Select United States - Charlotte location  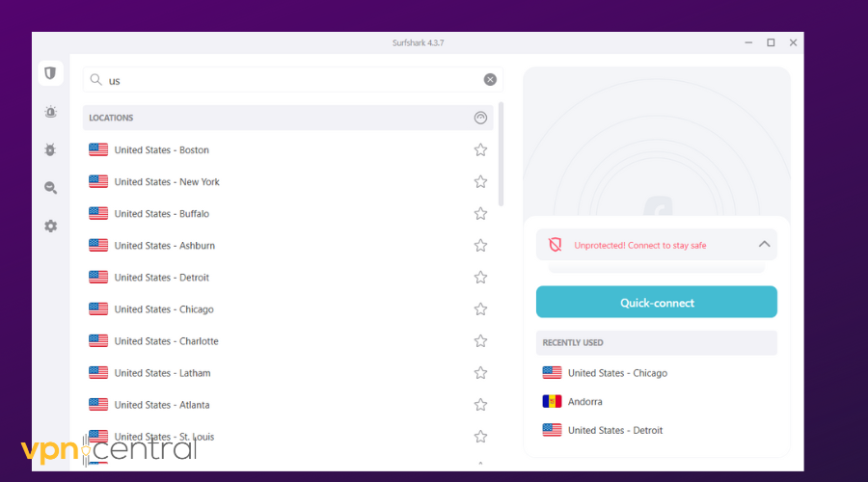pyautogui.click(x=287, y=341)
